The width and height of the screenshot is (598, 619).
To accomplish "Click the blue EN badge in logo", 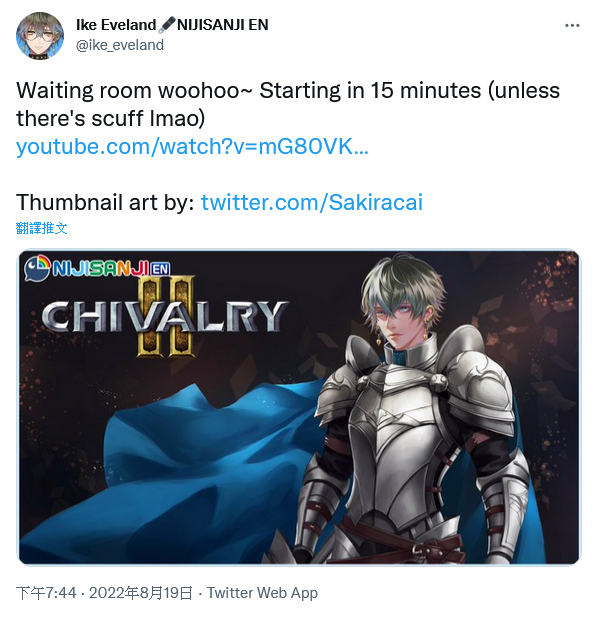I will pyautogui.click(x=160, y=269).
